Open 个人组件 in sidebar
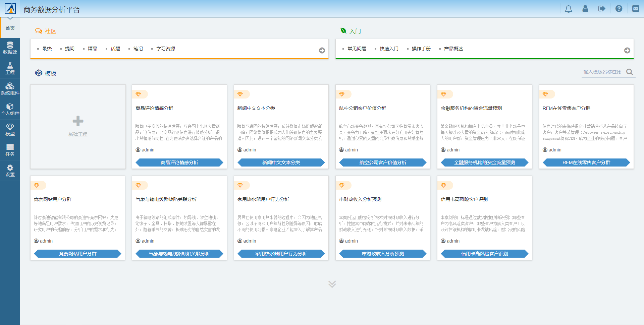 [10, 109]
